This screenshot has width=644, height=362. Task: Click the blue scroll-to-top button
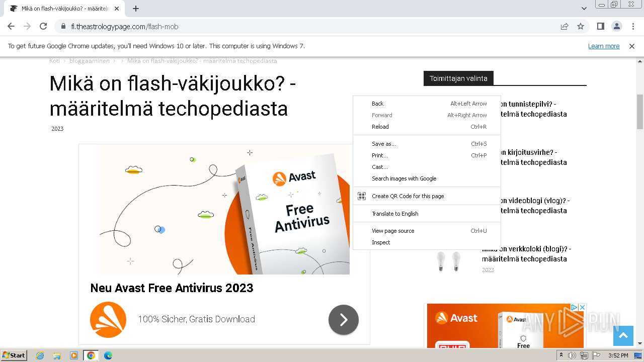tap(623, 336)
